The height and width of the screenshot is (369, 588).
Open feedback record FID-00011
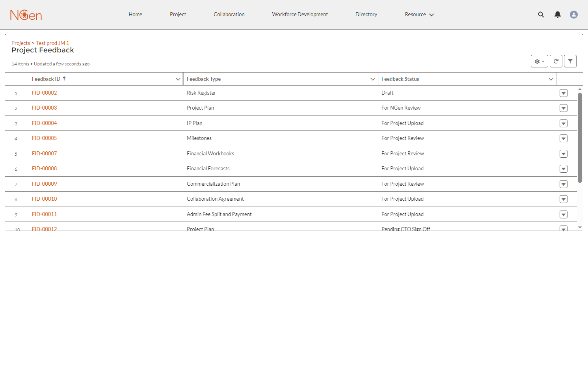click(x=44, y=214)
